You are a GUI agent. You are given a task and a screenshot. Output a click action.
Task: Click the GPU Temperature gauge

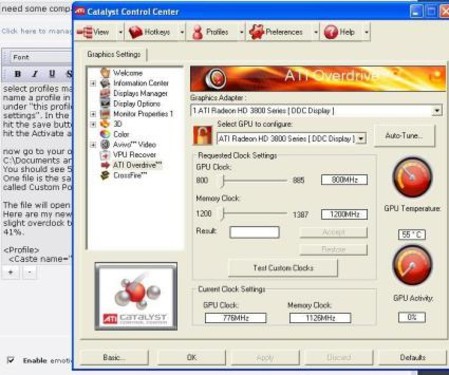(x=412, y=178)
